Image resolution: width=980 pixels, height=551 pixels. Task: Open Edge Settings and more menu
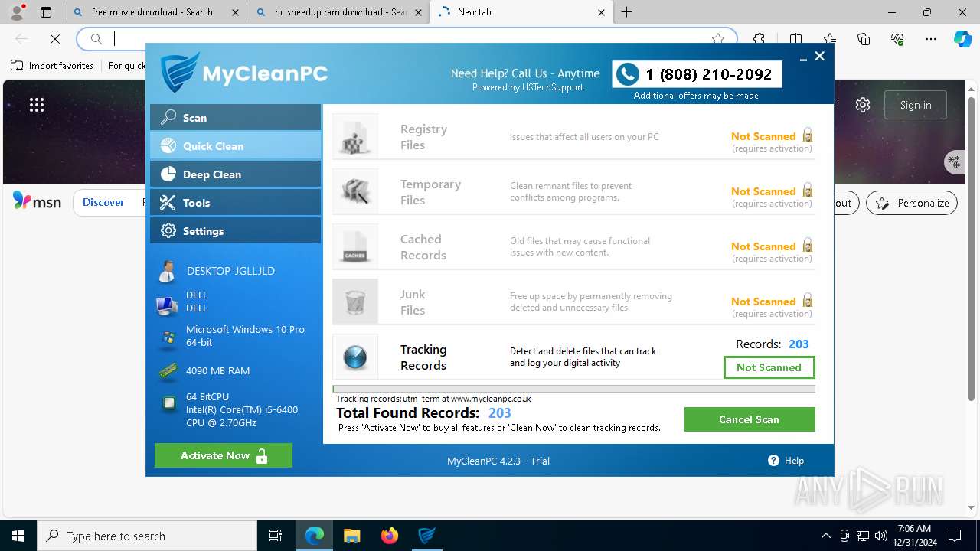point(931,39)
